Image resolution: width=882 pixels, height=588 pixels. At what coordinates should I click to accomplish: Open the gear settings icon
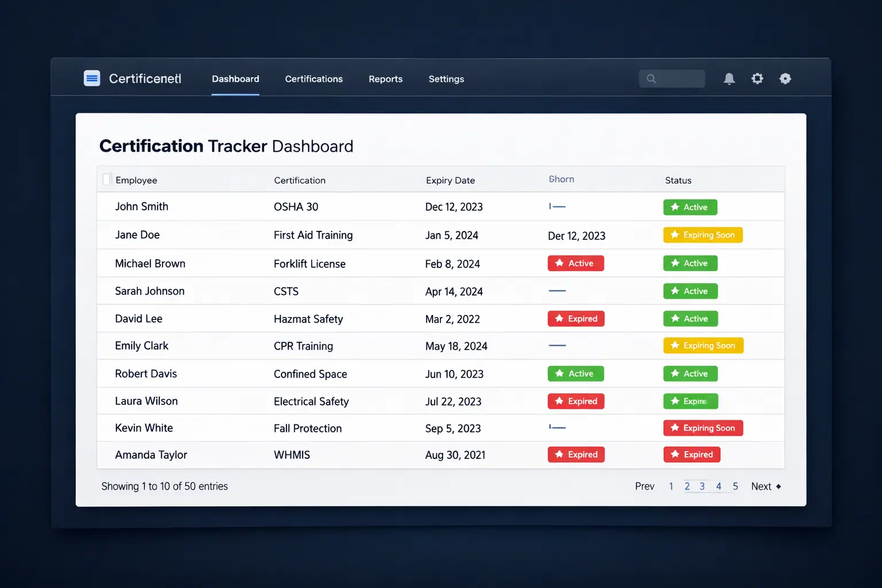coord(757,79)
